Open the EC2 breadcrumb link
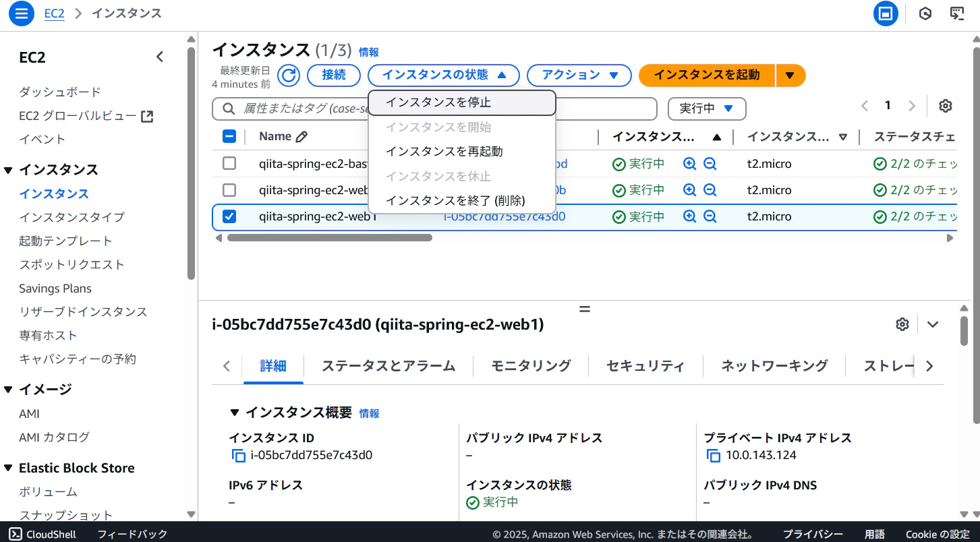980x542 pixels. (55, 13)
